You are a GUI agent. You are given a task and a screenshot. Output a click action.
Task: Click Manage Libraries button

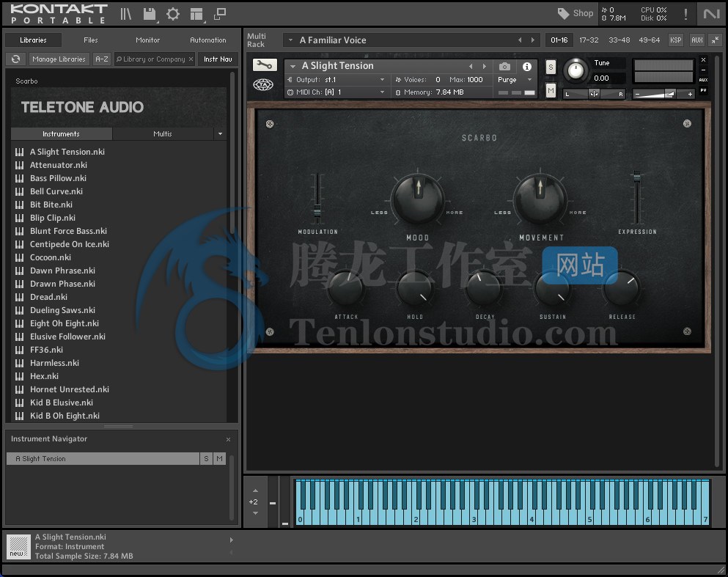coord(59,59)
